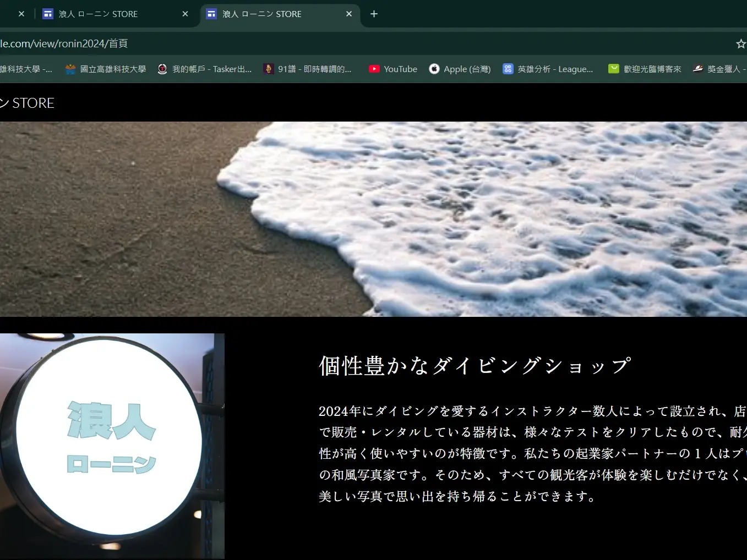The height and width of the screenshot is (560, 747).
Task: Click the 英雄分析 - League bookmark icon
Action: pyautogui.click(x=507, y=68)
